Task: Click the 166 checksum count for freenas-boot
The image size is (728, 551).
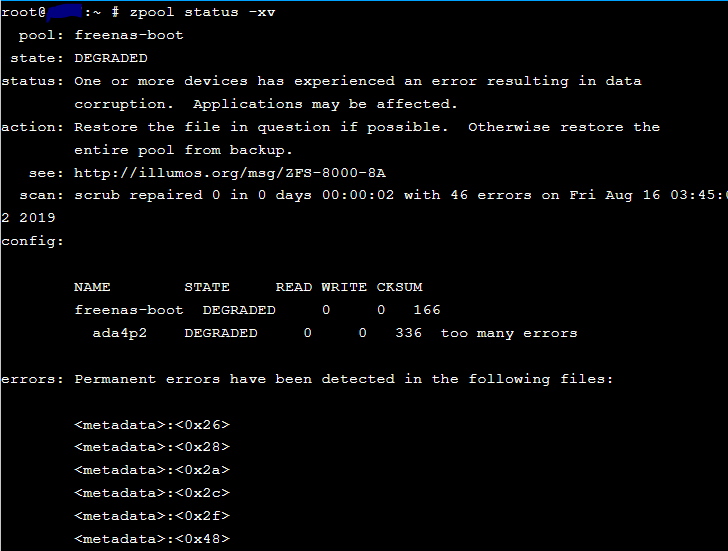Action: 427,310
